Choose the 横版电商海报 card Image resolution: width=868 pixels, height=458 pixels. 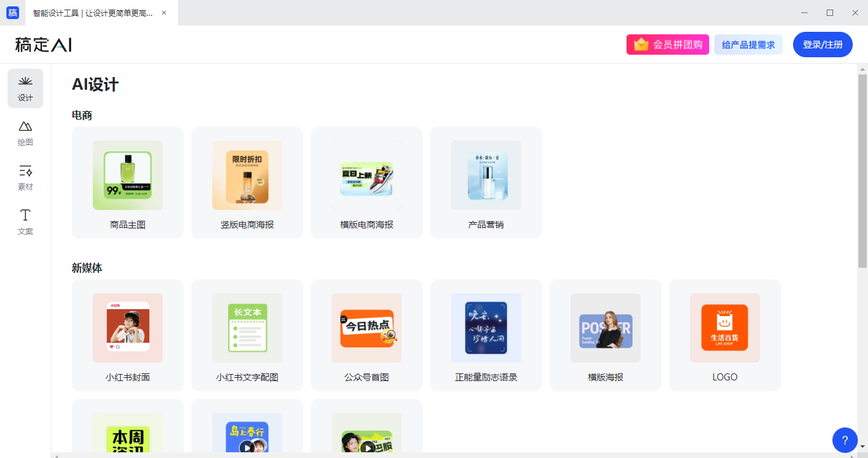click(366, 182)
